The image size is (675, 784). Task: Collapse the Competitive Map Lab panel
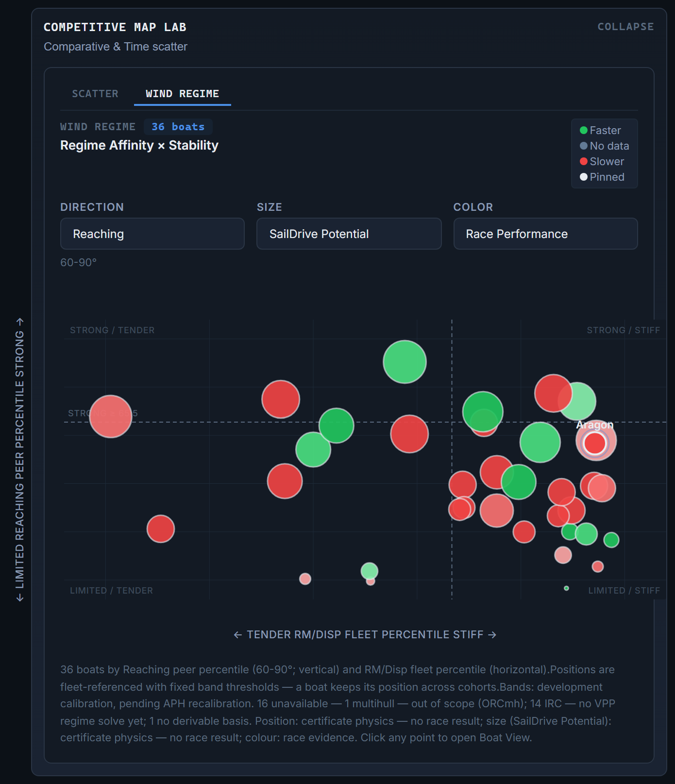click(x=625, y=27)
